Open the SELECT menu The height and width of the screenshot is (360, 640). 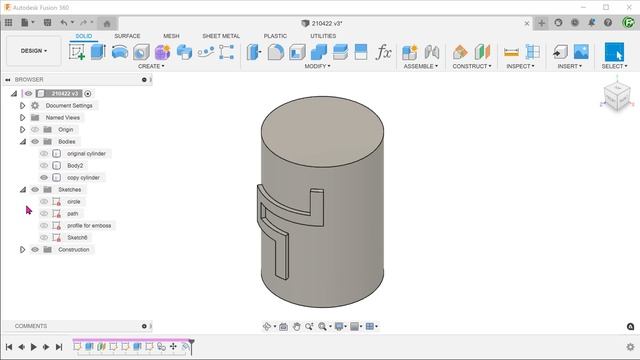[x=614, y=66]
